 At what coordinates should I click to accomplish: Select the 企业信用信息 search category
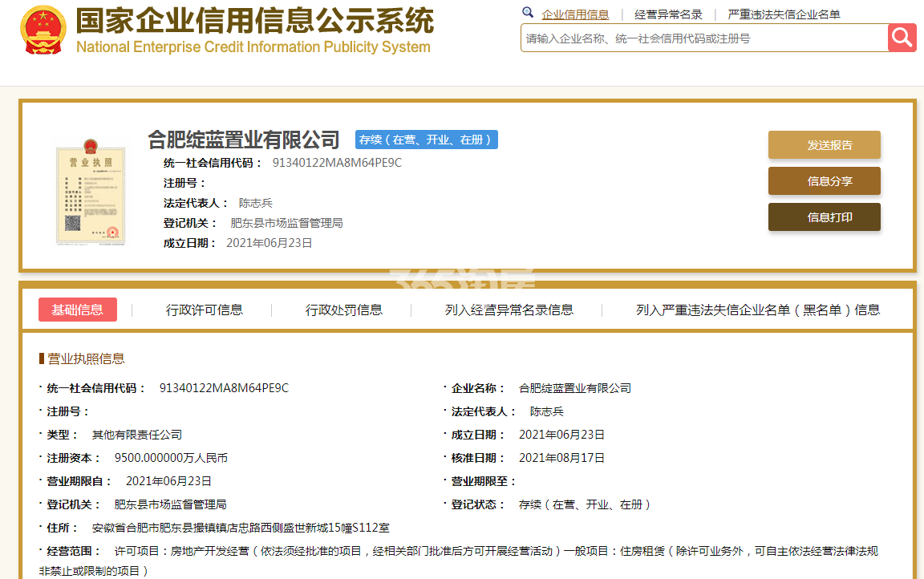coord(575,14)
